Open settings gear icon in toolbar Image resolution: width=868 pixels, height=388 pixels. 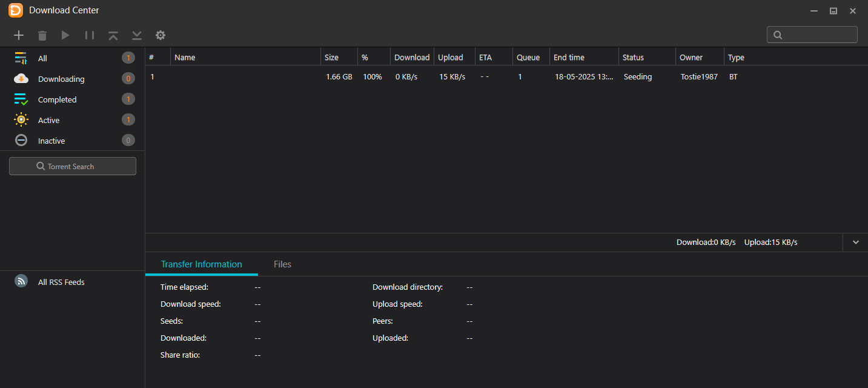coord(161,35)
